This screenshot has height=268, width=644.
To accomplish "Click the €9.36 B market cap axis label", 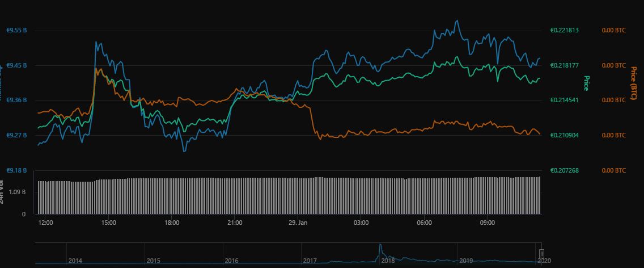I will pyautogui.click(x=16, y=100).
